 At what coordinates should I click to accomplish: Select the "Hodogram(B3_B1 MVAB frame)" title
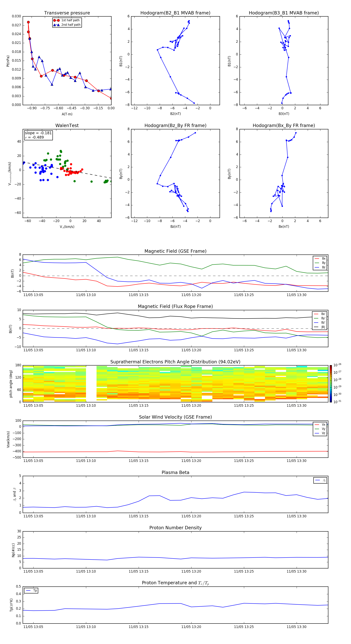pyautogui.click(x=284, y=13)
